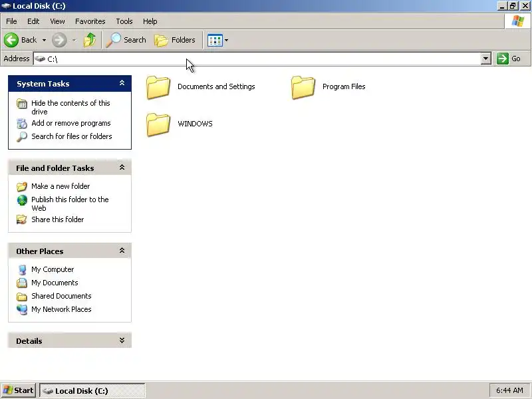Click Search for files or folders link
The image size is (532, 399).
click(x=72, y=136)
